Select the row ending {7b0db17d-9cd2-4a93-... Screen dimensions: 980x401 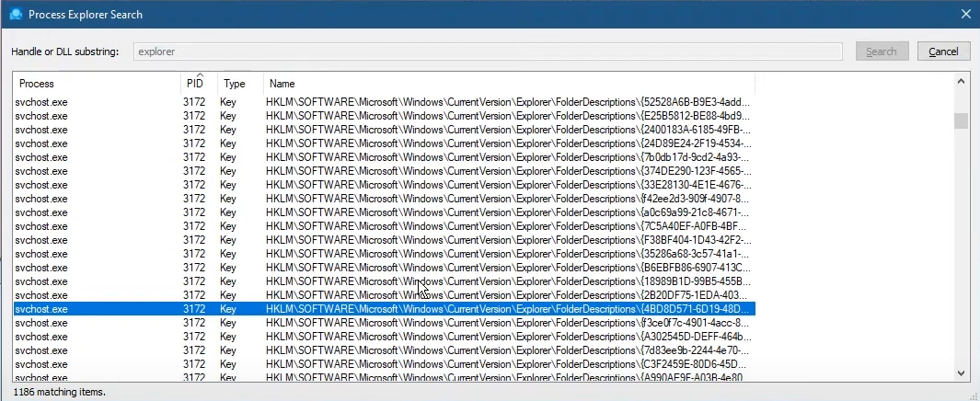[x=385, y=156]
